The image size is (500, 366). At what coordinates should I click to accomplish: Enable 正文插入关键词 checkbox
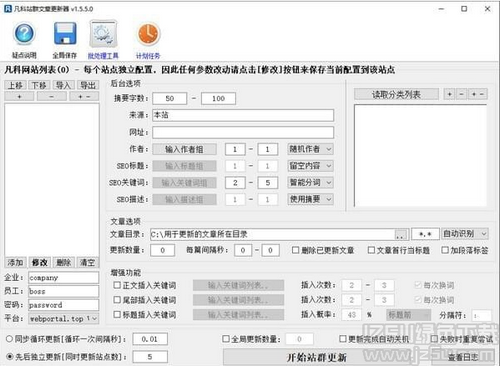pyautogui.click(x=117, y=285)
